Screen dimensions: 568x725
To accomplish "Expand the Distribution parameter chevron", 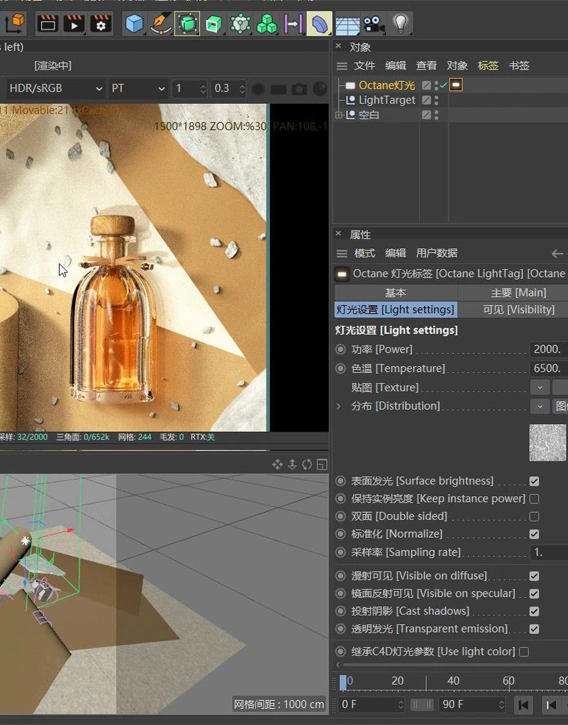I will point(339,406).
